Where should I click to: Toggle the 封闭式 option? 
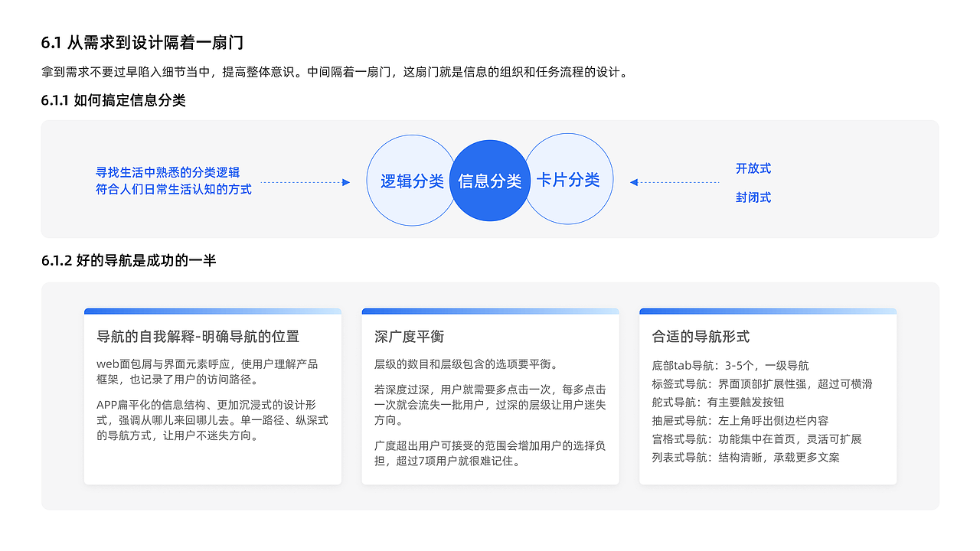click(753, 197)
